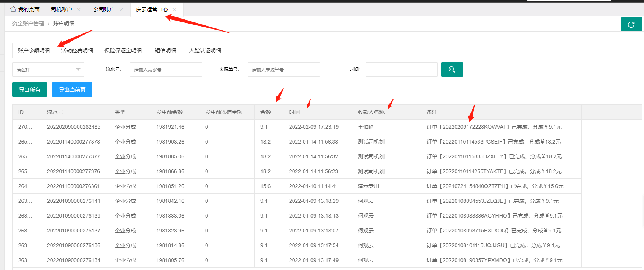This screenshot has height=270, width=644.
Task: Click the home icon on 我的桌面 tab
Action: 13,9
